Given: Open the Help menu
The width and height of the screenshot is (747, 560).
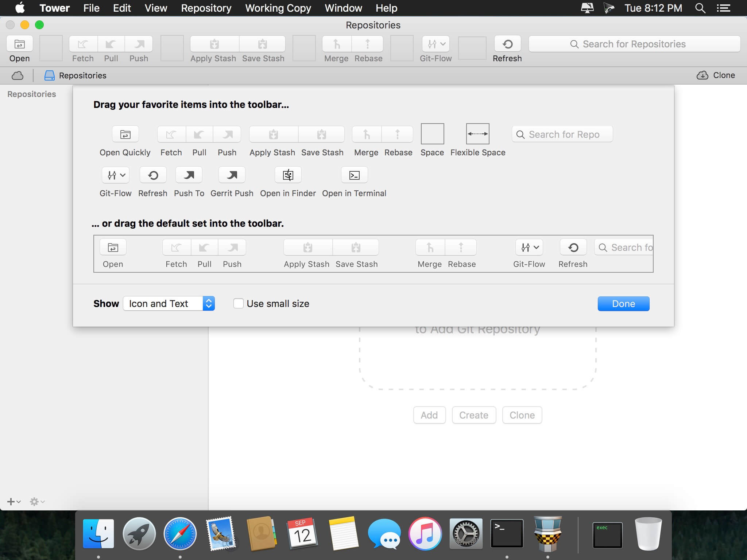Looking at the screenshot, I should (x=386, y=8).
